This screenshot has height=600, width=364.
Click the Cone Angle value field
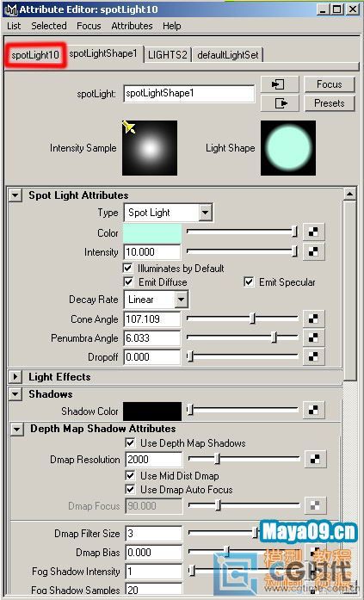click(152, 319)
